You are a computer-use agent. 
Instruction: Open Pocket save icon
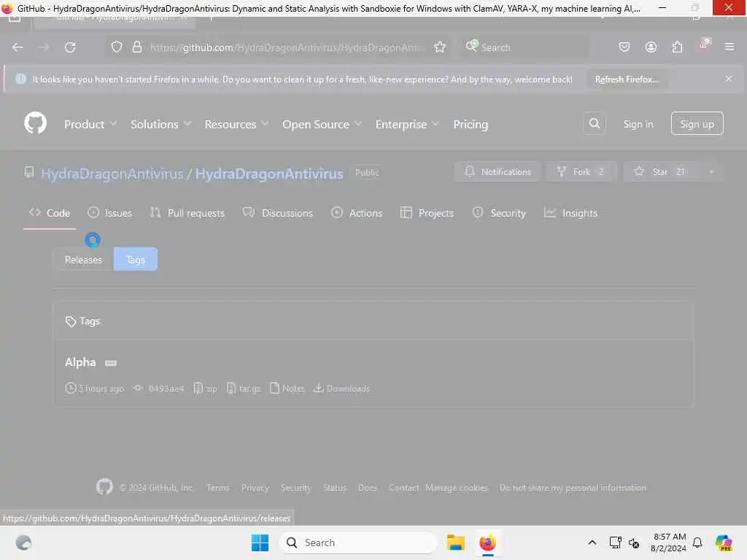click(x=624, y=47)
